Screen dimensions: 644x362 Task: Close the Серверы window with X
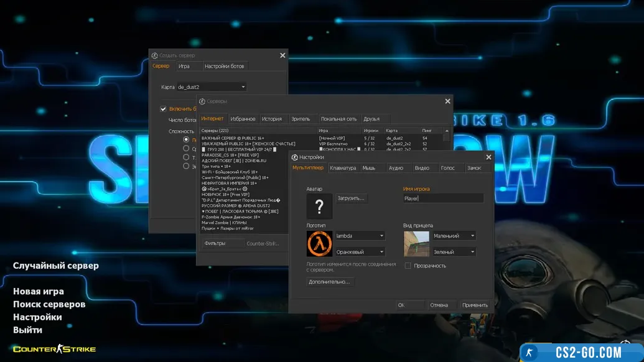[447, 101]
